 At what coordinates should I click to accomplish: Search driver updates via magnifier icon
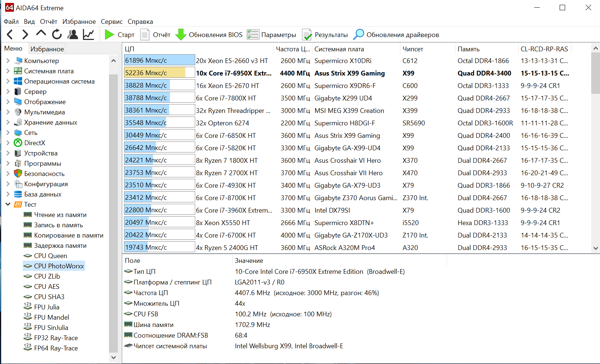(x=359, y=35)
